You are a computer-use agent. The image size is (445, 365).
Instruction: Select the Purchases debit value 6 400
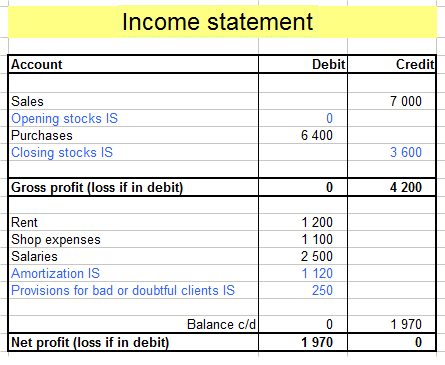[303, 135]
